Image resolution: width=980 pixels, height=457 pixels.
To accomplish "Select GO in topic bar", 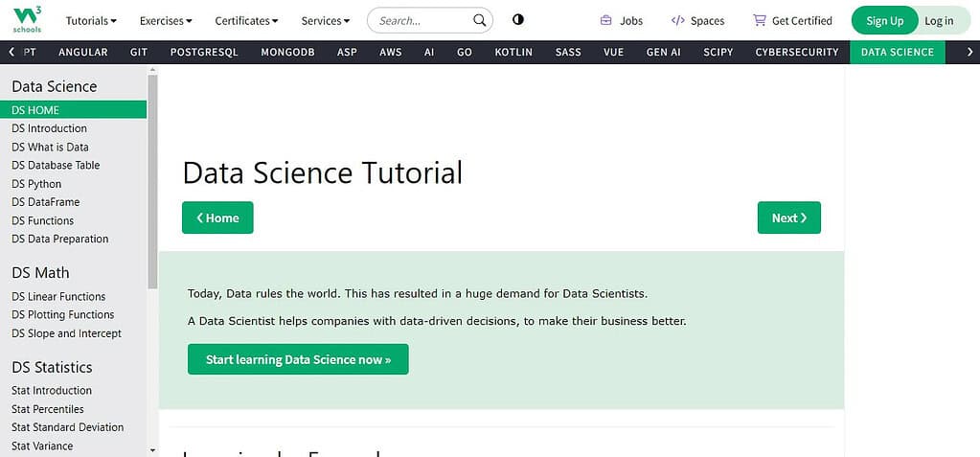I will coord(465,52).
